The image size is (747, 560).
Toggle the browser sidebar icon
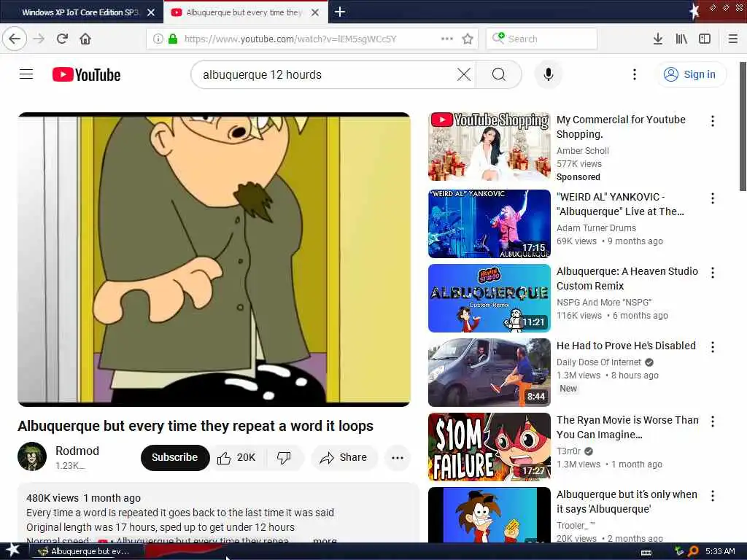pyautogui.click(x=705, y=39)
